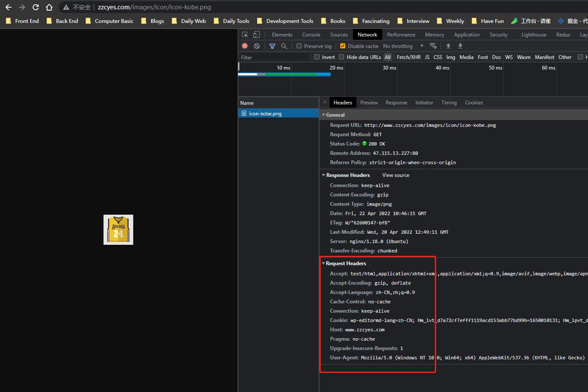Click the Name column header
This screenshot has height=392, width=588.
(x=278, y=103)
